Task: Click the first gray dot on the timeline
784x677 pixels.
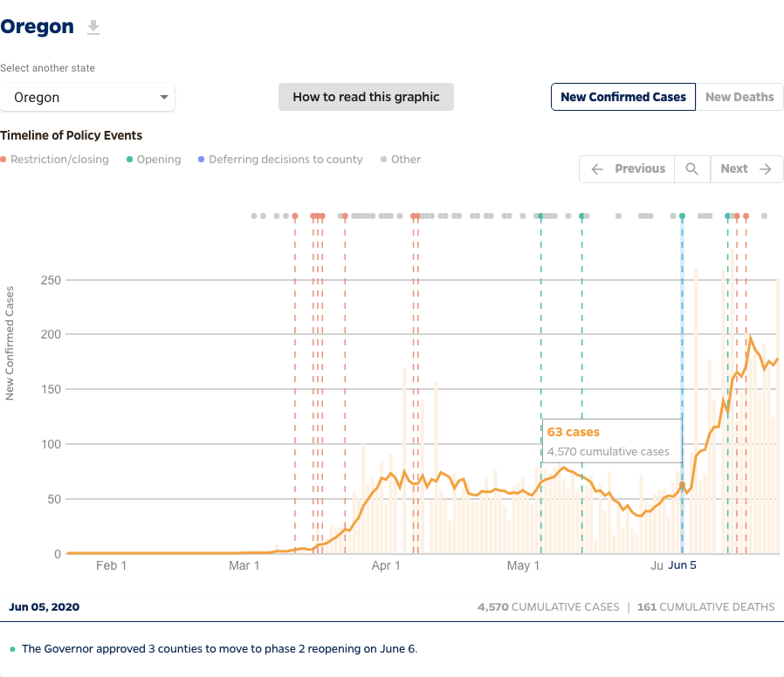Action: pos(253,215)
